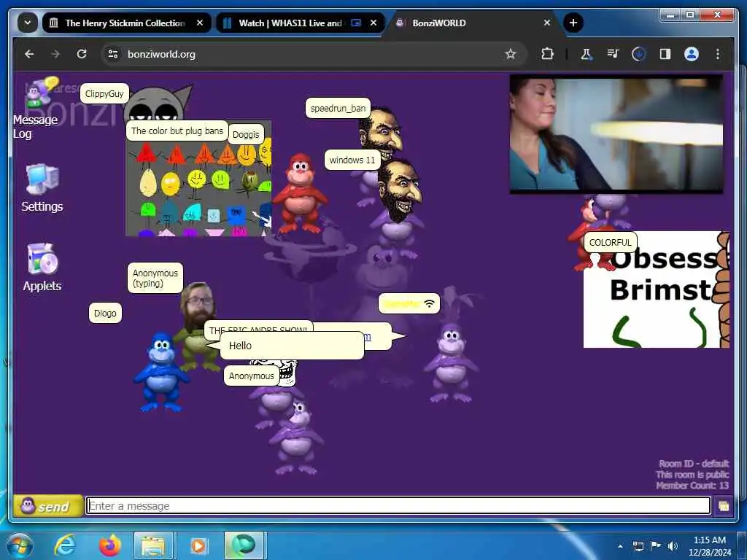Open the volume speaker tray icon
Screen dimensions: 747x560
click(673, 545)
